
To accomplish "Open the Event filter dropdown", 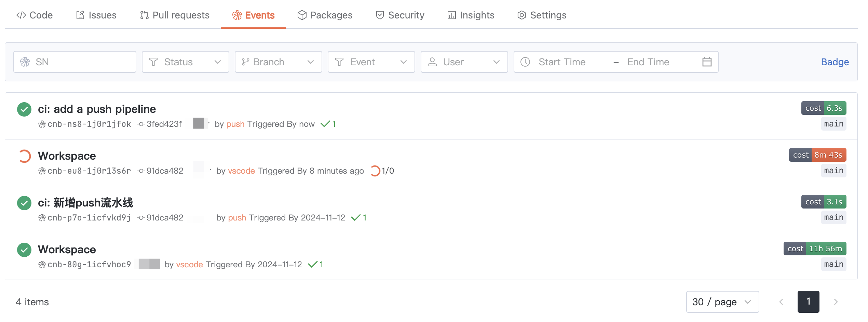I will coord(371,62).
